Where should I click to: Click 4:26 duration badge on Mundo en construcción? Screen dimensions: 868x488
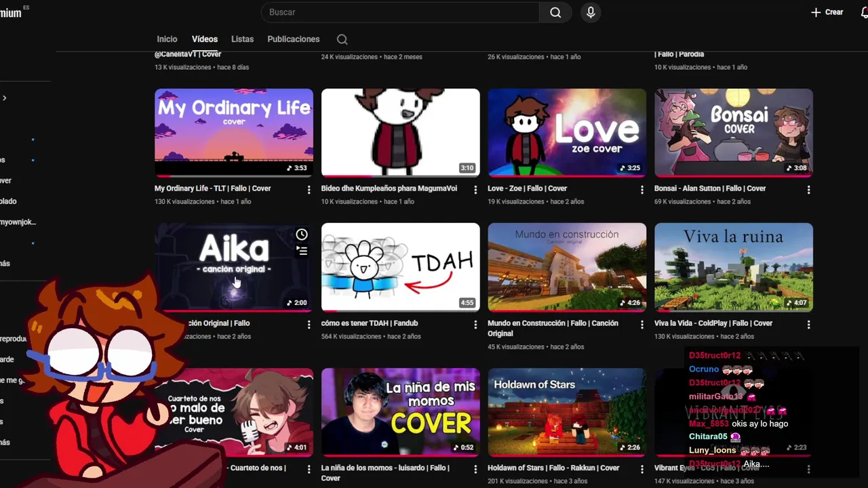(630, 303)
